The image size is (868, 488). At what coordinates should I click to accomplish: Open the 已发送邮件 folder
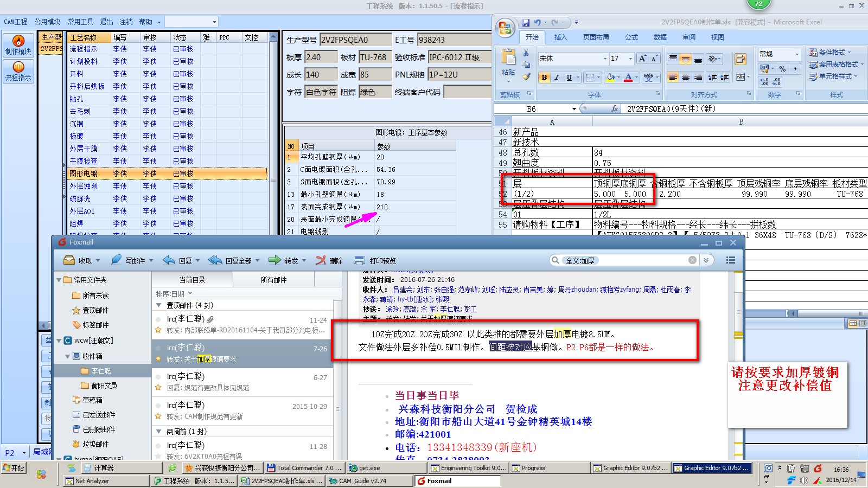click(98, 415)
